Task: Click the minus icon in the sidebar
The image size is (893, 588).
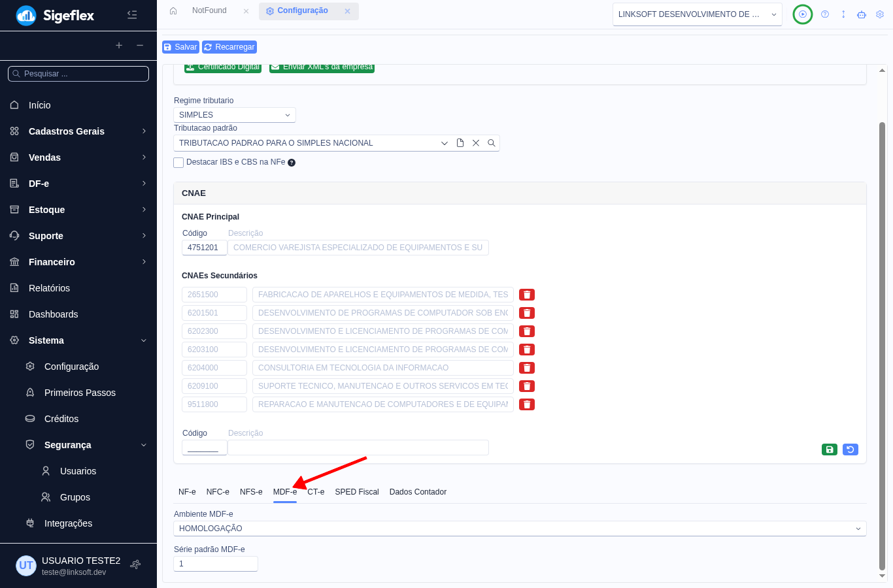Action: pyautogui.click(x=140, y=45)
